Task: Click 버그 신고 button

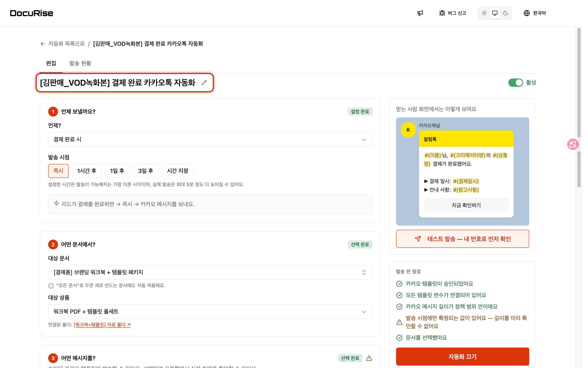Action: click(x=453, y=13)
